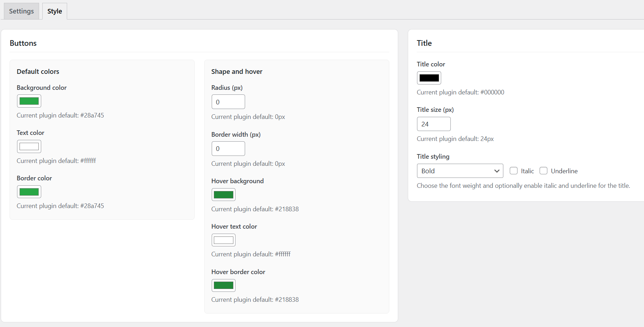Enable Underline styling for the title

pos(543,171)
